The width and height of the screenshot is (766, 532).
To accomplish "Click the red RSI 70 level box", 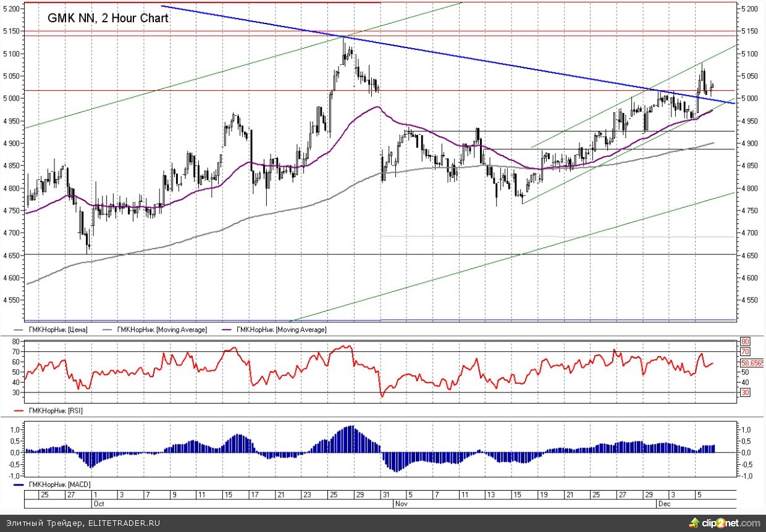I will coord(744,352).
